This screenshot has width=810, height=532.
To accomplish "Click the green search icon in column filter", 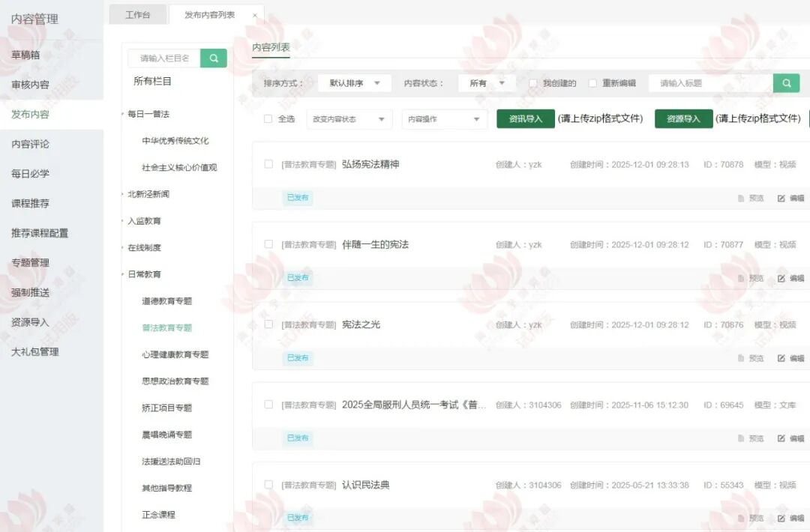I will (x=214, y=58).
